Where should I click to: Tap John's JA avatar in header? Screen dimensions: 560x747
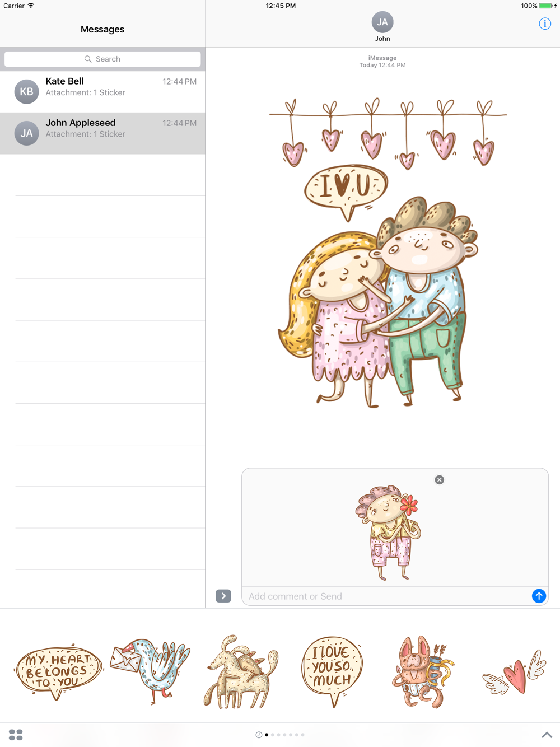click(x=382, y=22)
